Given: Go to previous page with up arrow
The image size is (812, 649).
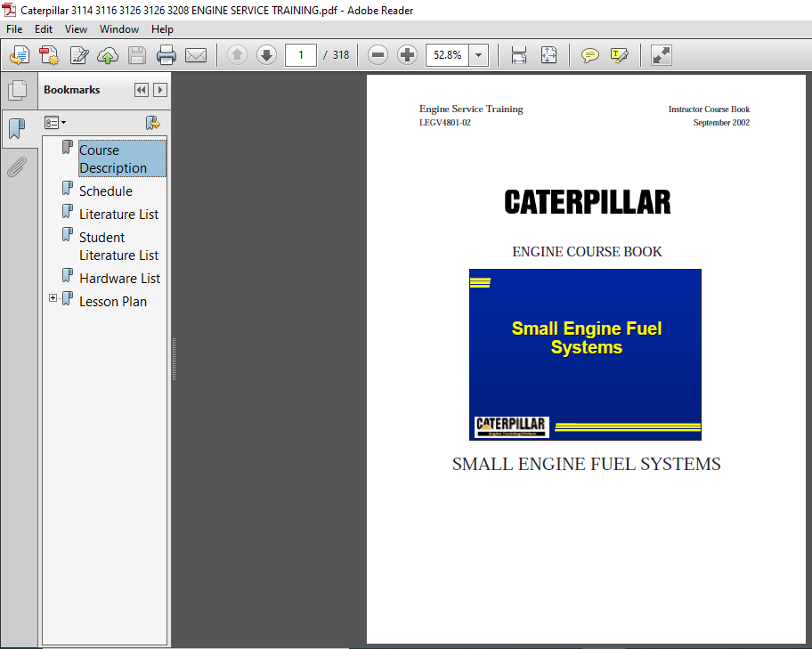Looking at the screenshot, I should (x=237, y=55).
